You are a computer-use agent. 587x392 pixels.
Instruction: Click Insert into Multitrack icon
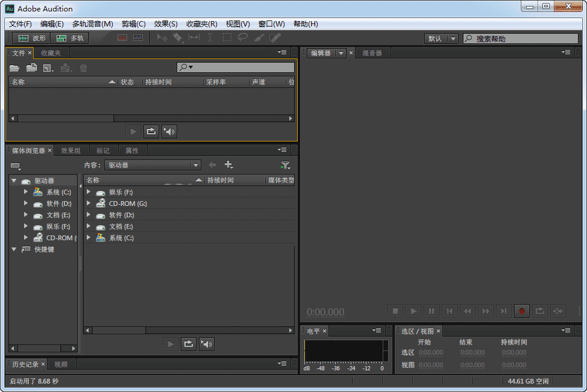coord(66,67)
